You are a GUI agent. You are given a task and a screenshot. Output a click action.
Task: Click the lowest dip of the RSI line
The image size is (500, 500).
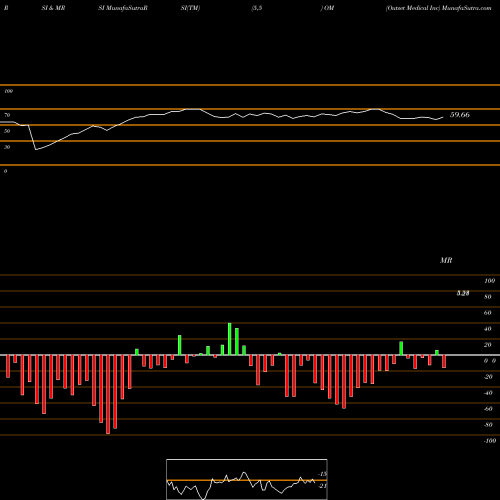[x=36, y=150]
